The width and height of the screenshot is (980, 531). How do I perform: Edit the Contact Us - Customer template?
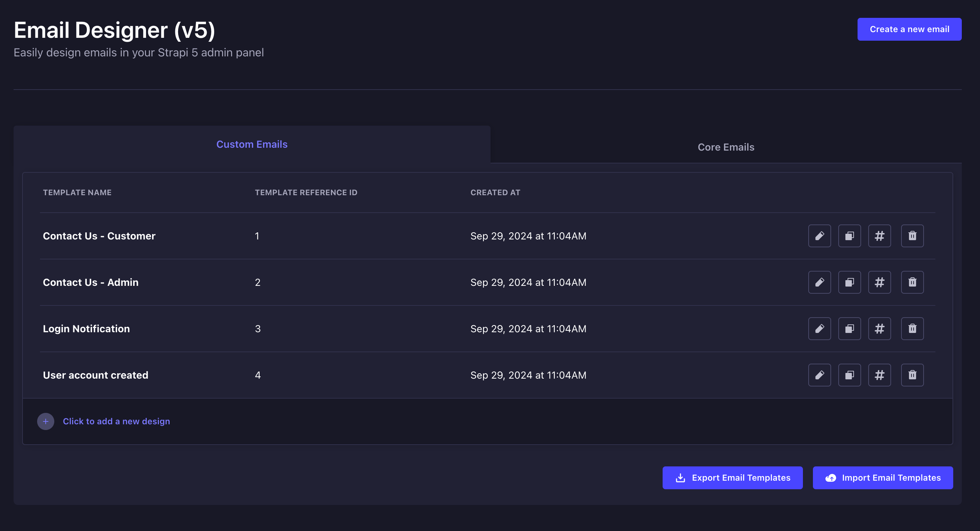click(819, 236)
